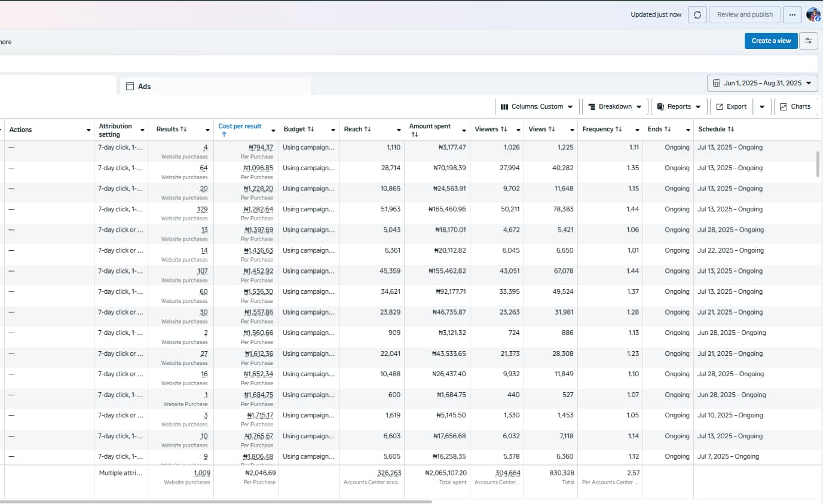823x504 pixels.
Task: Click the refresh icon beside Updated just now
Action: [x=697, y=15]
